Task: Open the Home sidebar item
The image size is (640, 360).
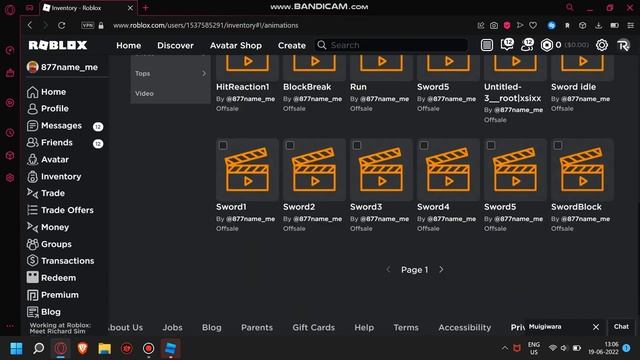Action: tap(46, 92)
